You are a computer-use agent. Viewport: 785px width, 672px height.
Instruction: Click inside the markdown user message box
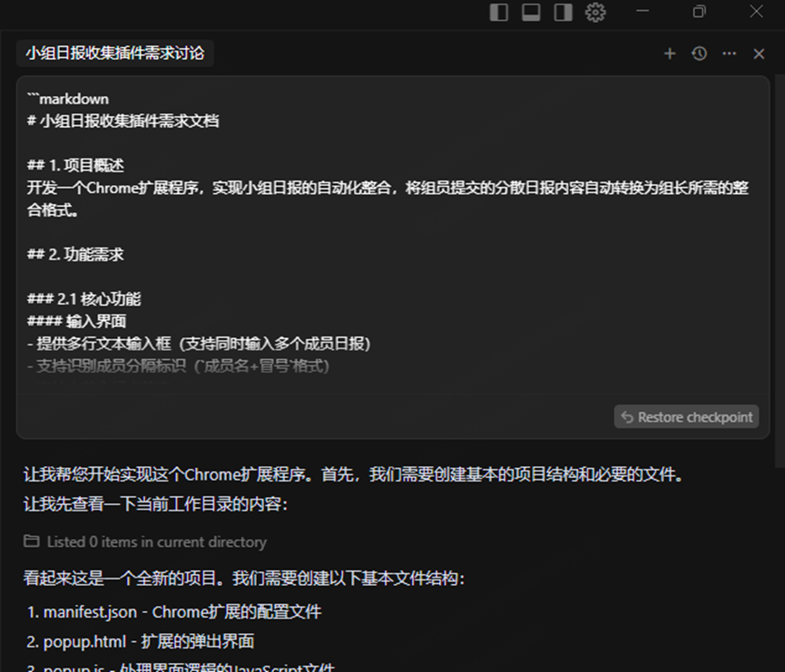pyautogui.click(x=392, y=258)
